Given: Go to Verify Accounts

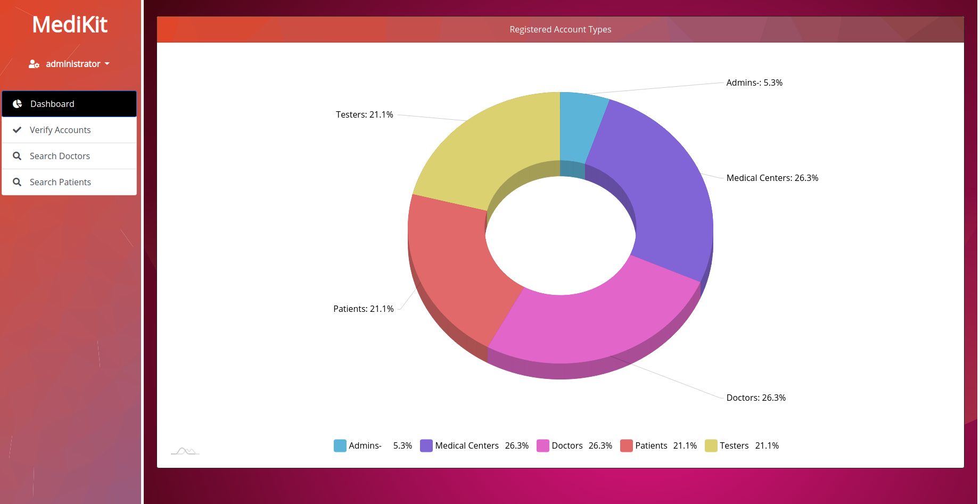Looking at the screenshot, I should (x=69, y=130).
